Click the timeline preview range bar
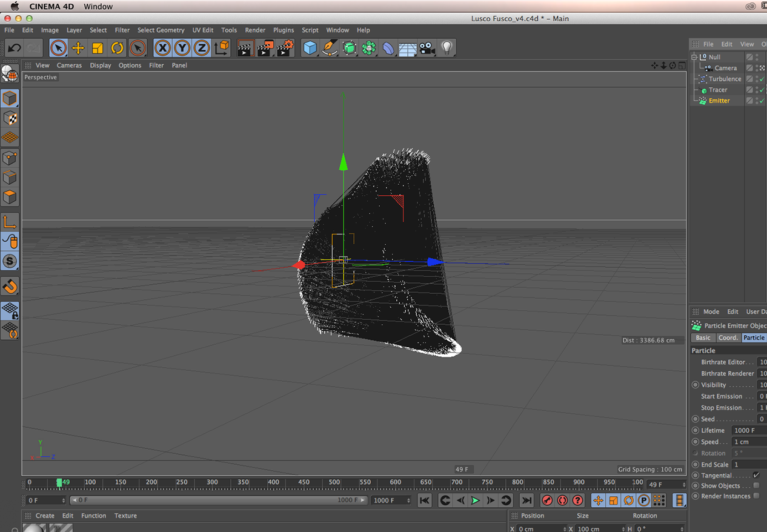767x532 pixels. point(219,500)
